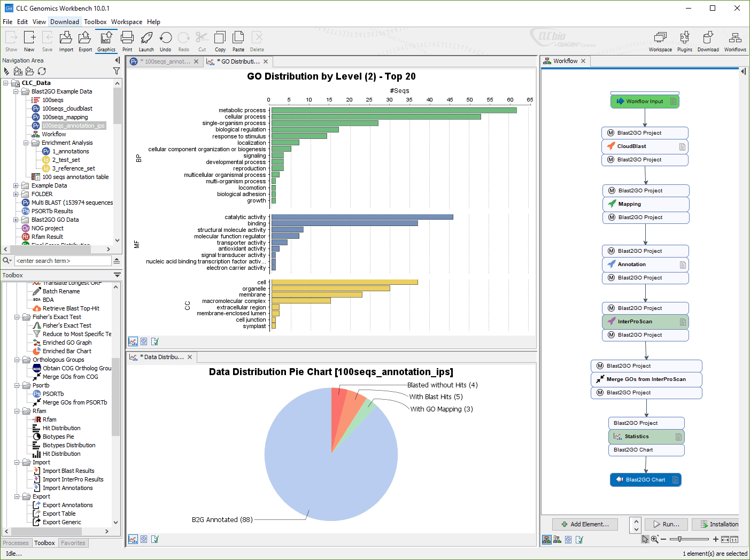The image size is (750, 560).
Task: Open the Plugins manager icon
Action: click(x=684, y=41)
